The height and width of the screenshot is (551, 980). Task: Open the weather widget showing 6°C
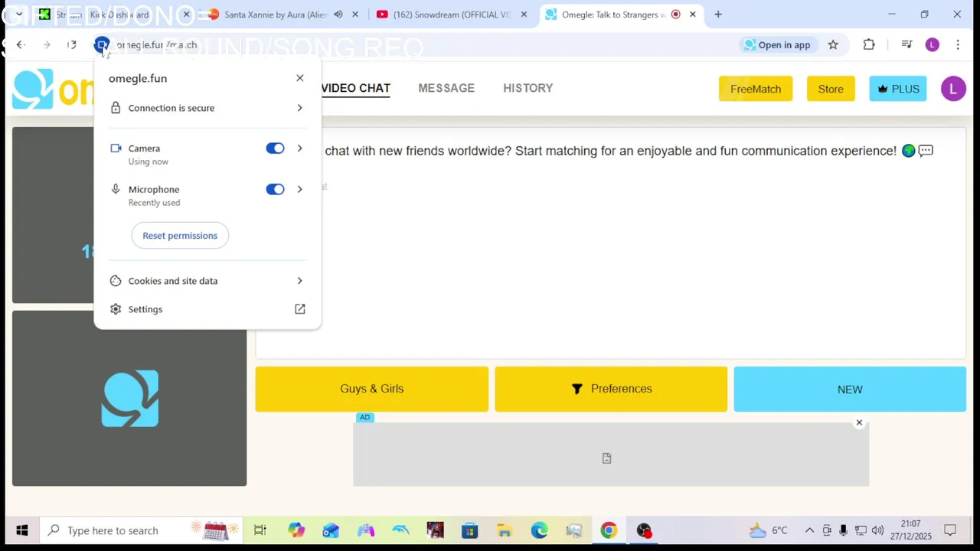point(769,530)
